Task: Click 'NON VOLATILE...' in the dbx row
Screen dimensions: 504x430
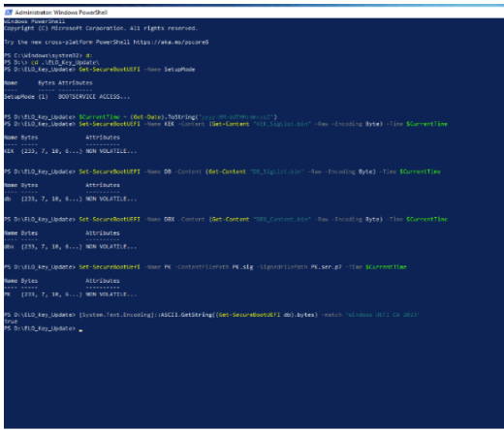Action: point(110,247)
